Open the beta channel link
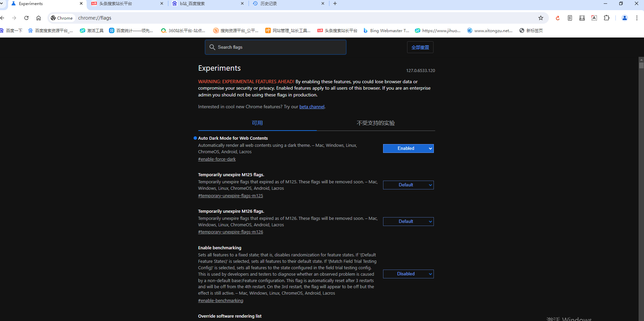 tap(312, 107)
